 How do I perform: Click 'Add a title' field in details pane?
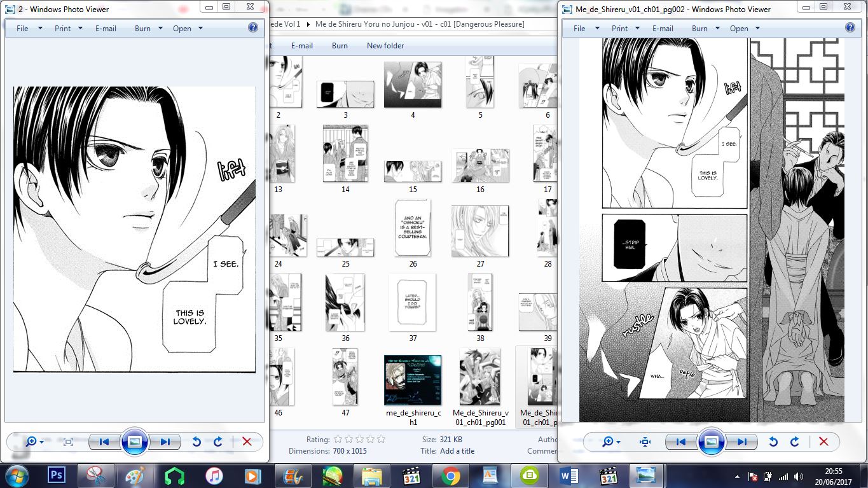[457, 451]
